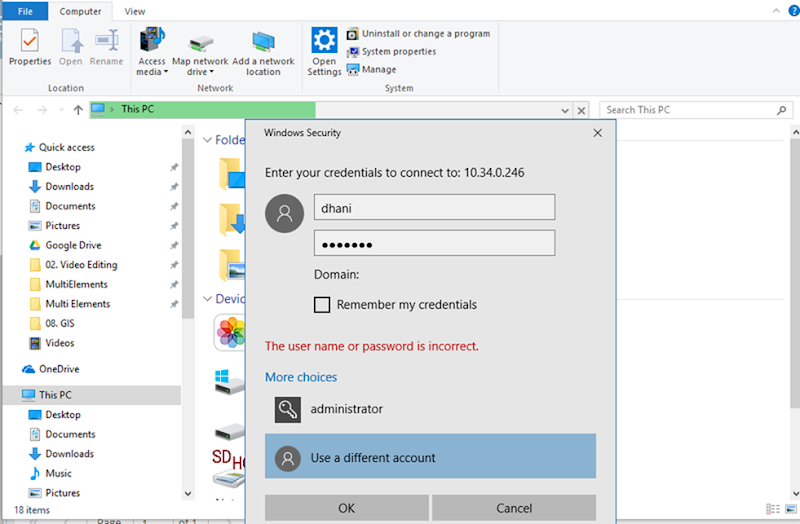Switch to the Computer ribbon tab
The image size is (800, 524).
pyautogui.click(x=80, y=11)
